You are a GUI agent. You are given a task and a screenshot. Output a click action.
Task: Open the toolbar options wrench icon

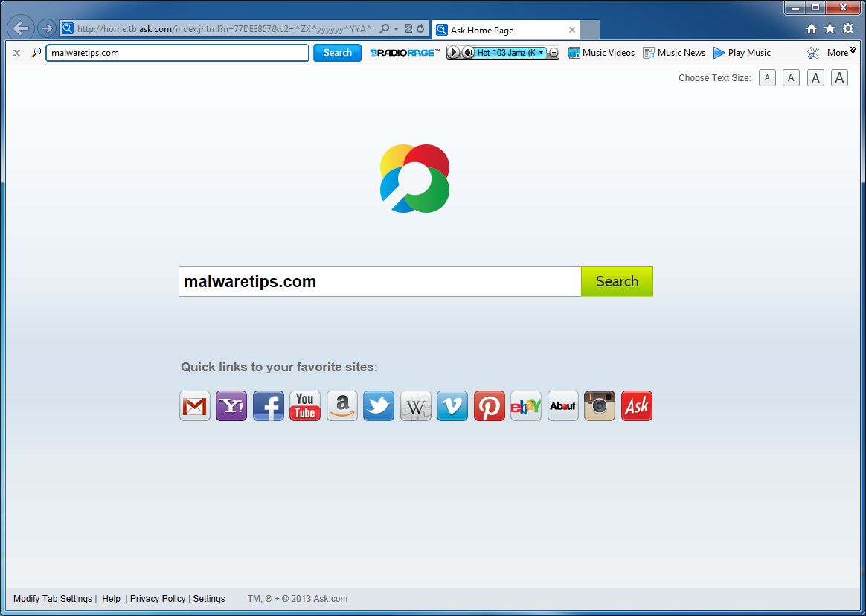click(813, 53)
